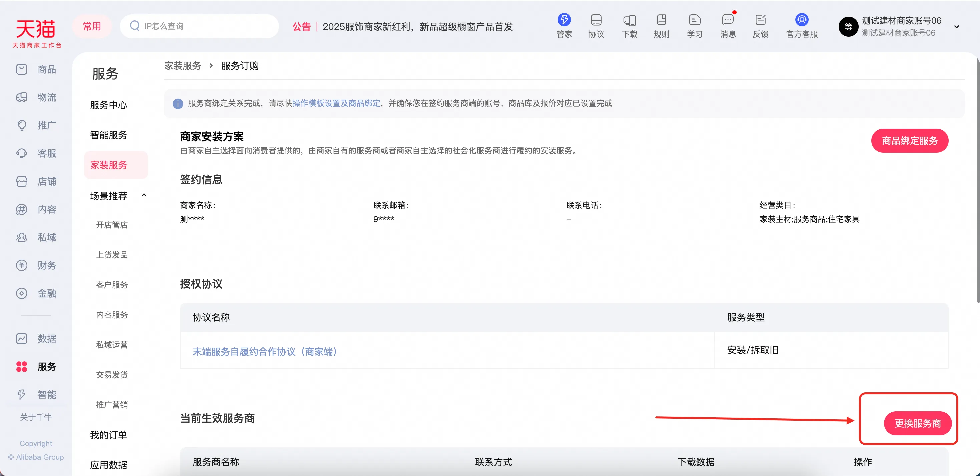Open 操作模板设置及商品绑定 link
Screen dimensions: 980x476
coord(336,103)
